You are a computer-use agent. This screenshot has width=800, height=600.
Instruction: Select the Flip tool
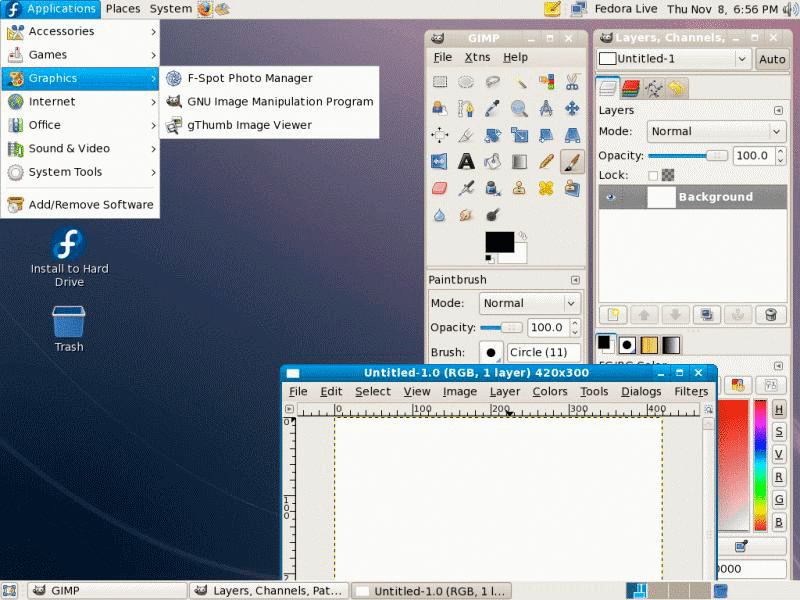(440, 162)
